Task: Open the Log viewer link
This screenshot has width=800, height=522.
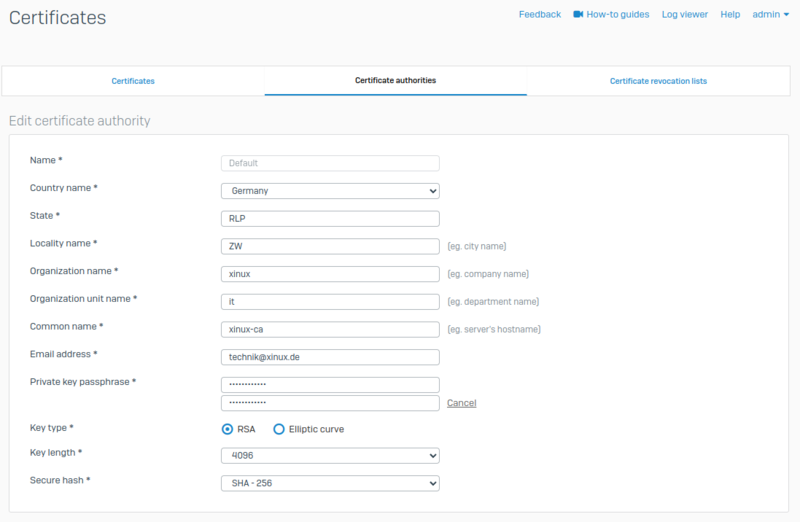Action: [x=685, y=15]
